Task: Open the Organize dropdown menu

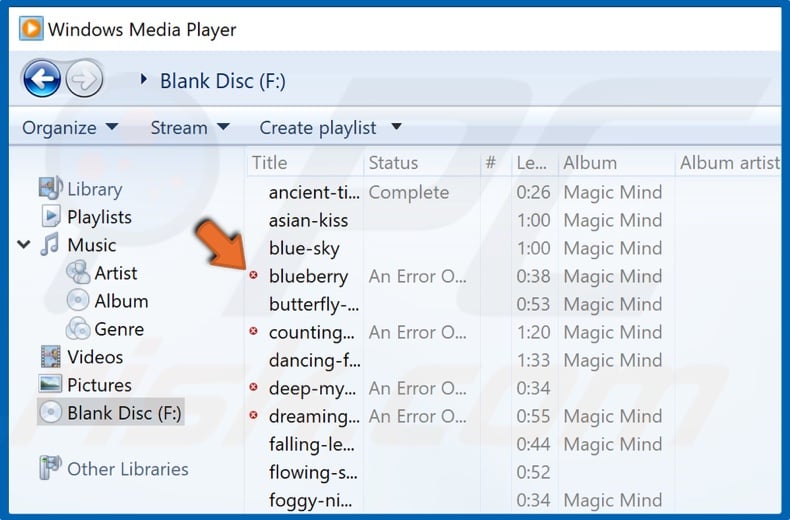Action: (x=70, y=127)
